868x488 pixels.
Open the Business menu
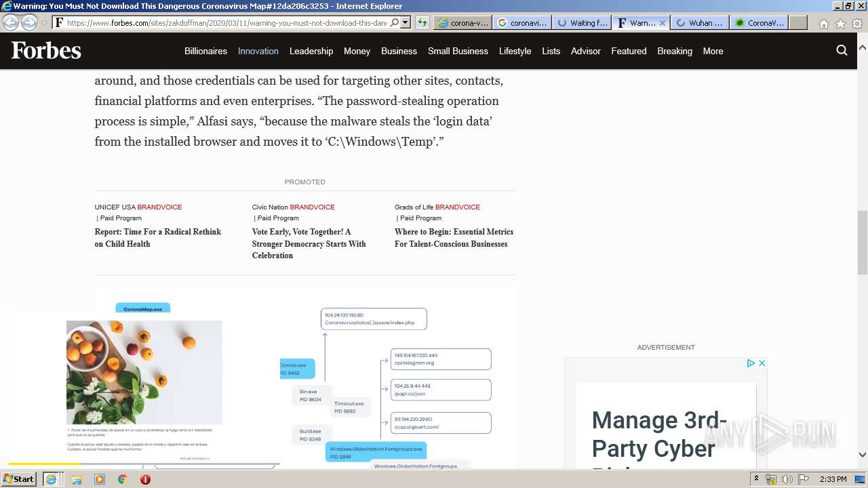pos(399,51)
